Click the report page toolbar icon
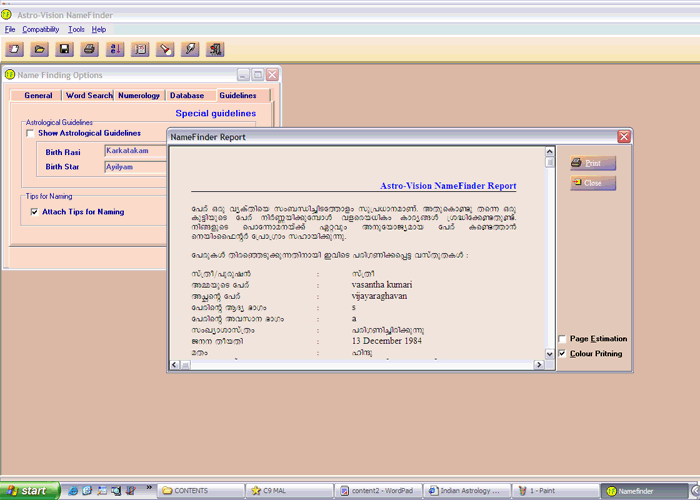Image resolution: width=700 pixels, height=500 pixels. point(140,49)
